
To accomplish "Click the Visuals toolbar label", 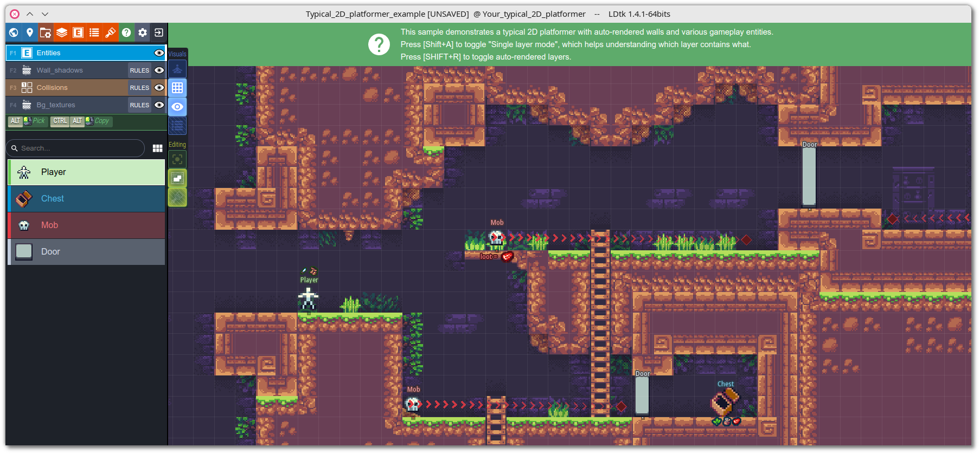I will coord(177,54).
